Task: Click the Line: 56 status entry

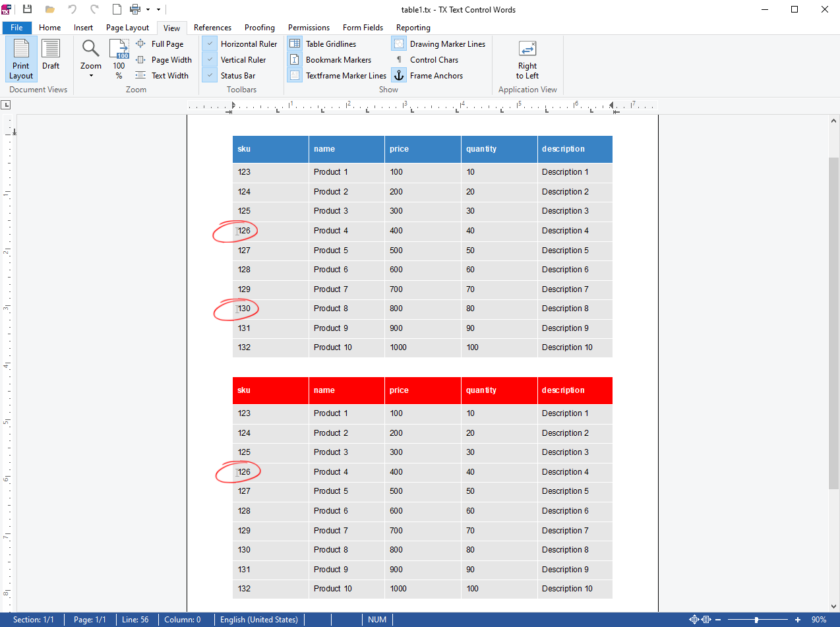Action: point(135,620)
